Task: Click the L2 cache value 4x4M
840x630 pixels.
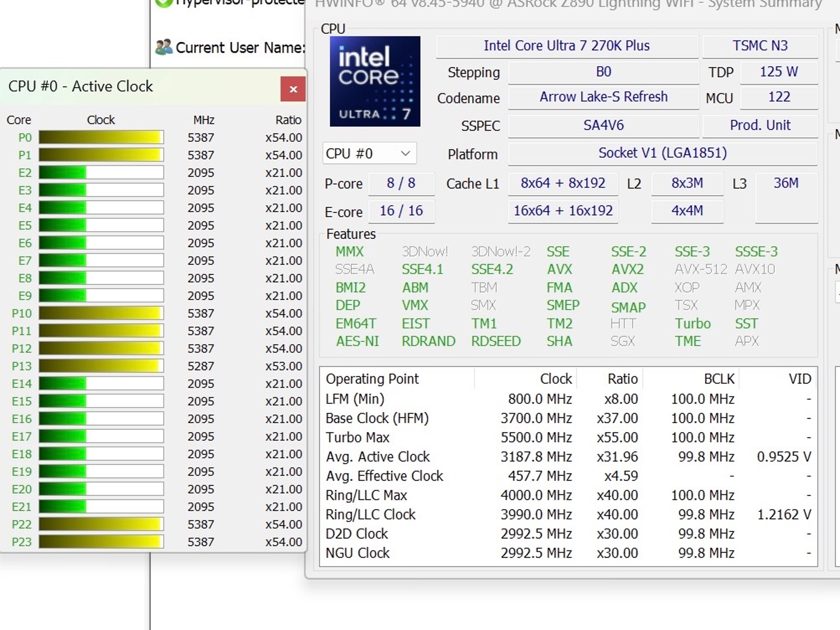Action: pos(687,211)
